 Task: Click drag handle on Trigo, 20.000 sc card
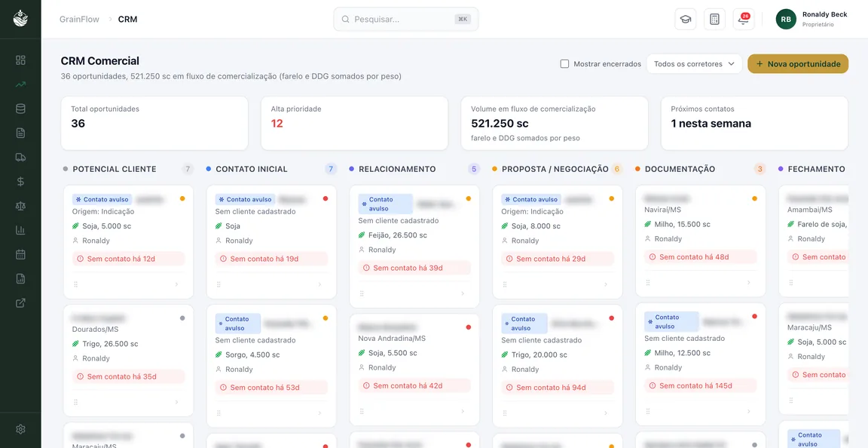(505, 413)
